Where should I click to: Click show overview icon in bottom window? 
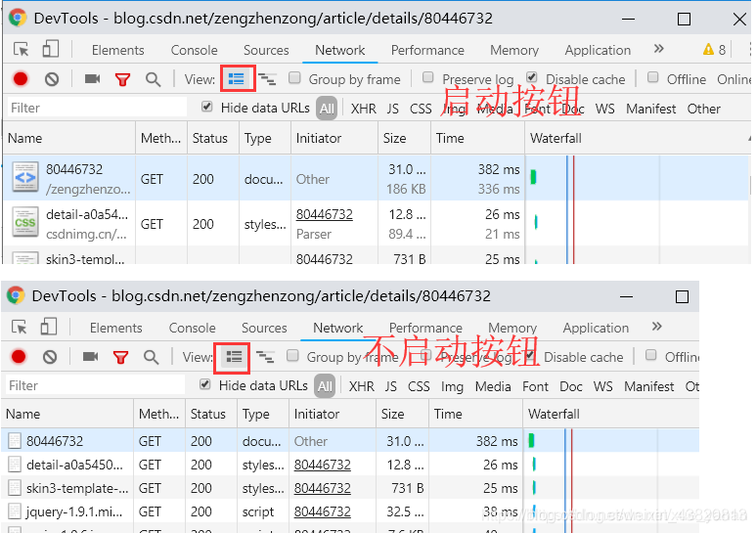tap(265, 357)
